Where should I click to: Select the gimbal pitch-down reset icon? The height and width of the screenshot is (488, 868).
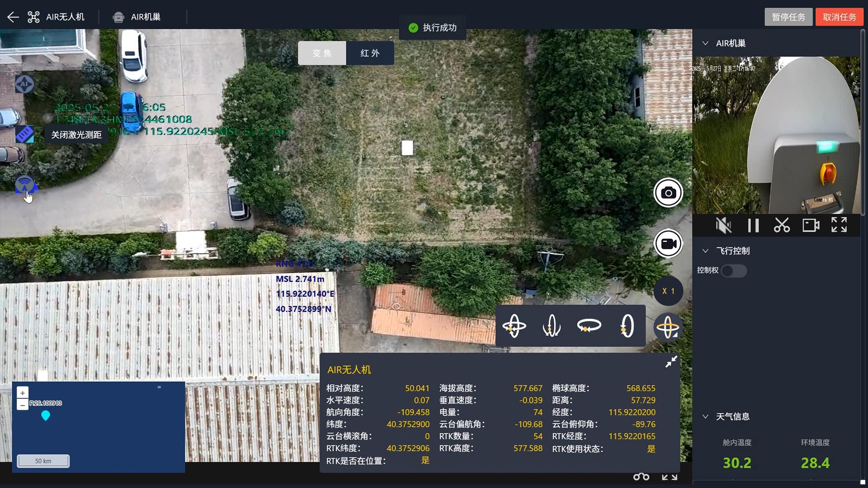552,326
